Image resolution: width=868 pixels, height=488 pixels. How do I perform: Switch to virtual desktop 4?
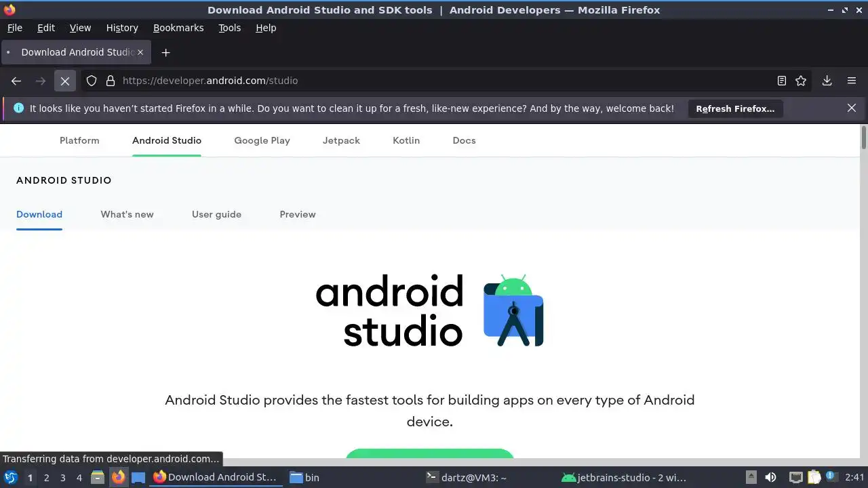[x=79, y=477]
